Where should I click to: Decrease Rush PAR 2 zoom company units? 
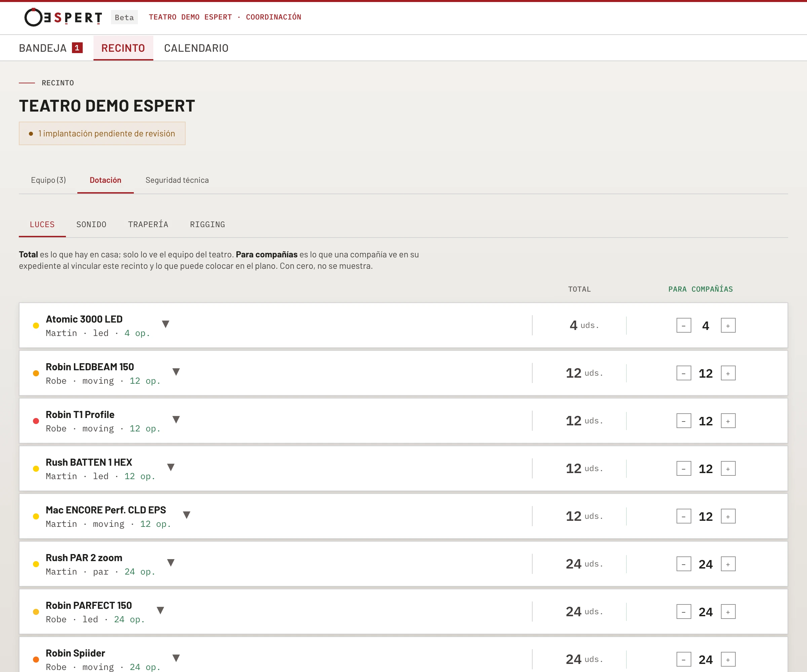[684, 564]
